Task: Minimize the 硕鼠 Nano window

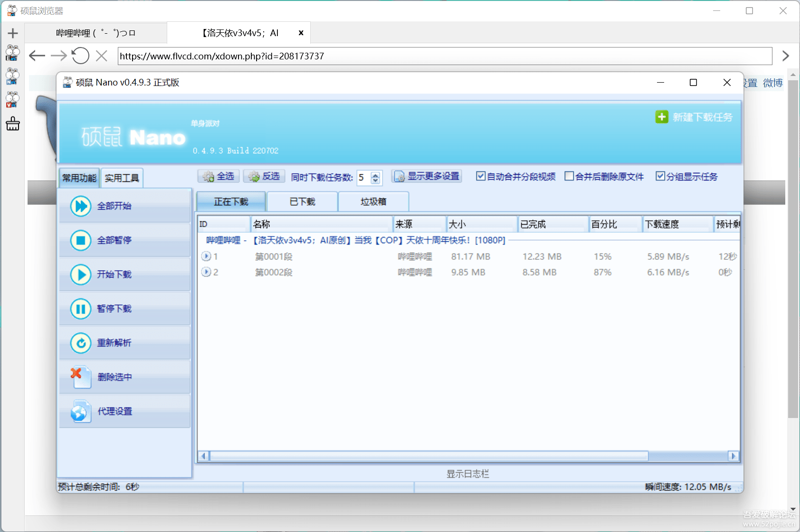Action: click(x=660, y=83)
